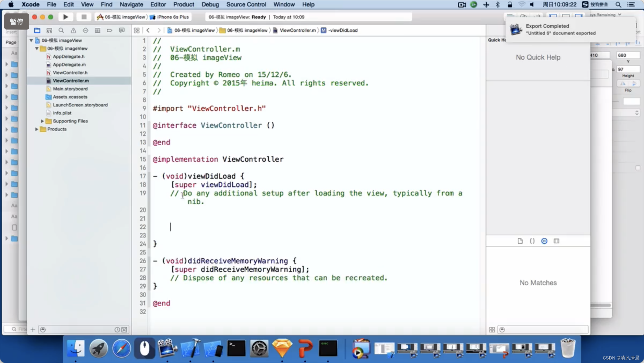The height and width of the screenshot is (363, 644).
Task: Show the Code Snippet library
Action: pos(532,241)
